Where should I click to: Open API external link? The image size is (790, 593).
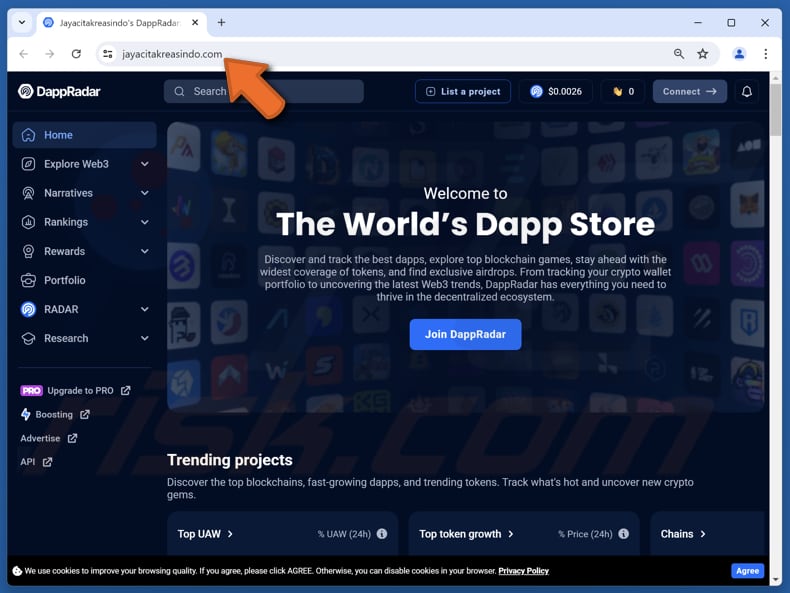pos(36,462)
